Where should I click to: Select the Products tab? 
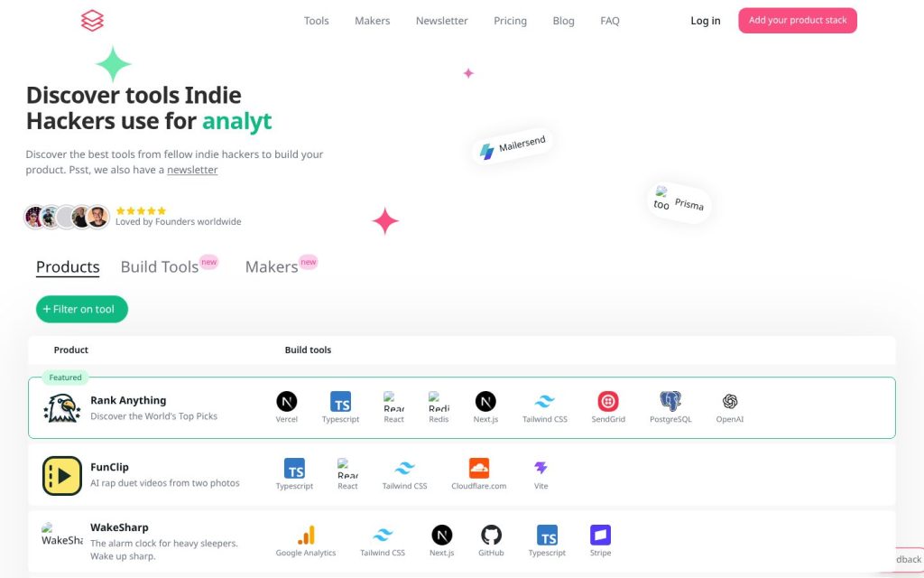coord(68,267)
